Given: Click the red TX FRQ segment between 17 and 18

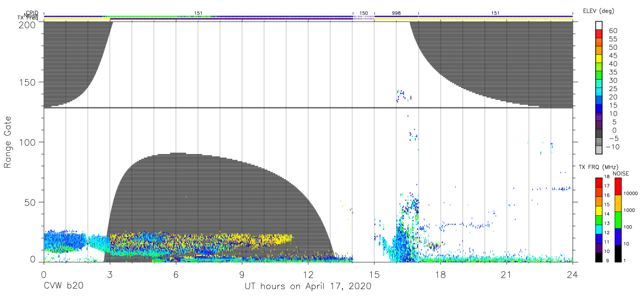Looking at the screenshot, I should (x=599, y=182).
